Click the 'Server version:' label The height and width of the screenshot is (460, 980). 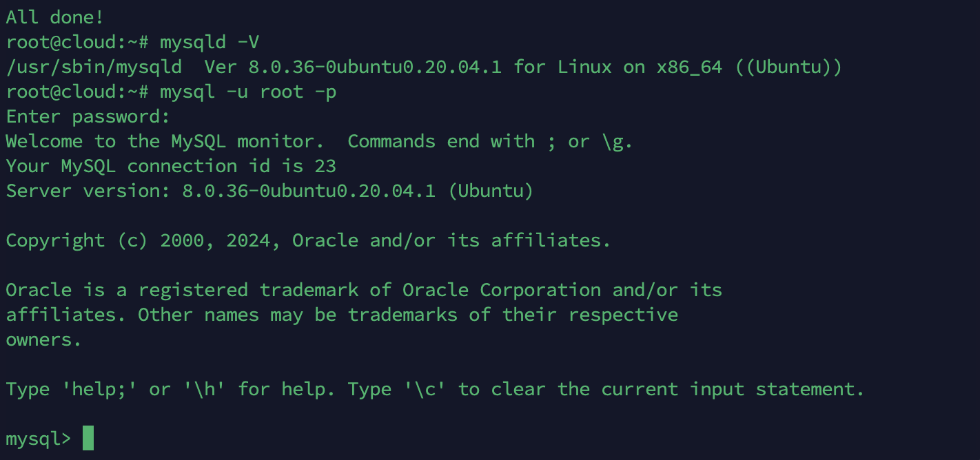click(88, 191)
